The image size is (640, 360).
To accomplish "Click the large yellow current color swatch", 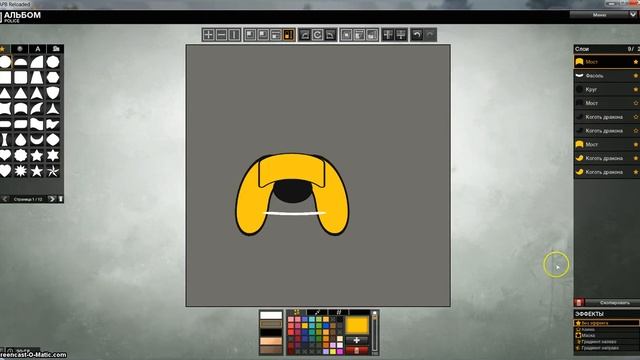I will tap(357, 326).
